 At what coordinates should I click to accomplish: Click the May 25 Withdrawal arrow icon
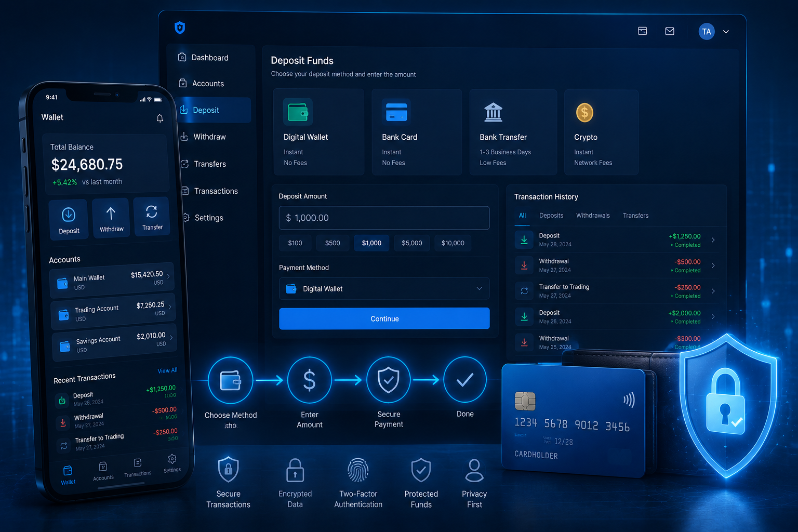coord(524,342)
